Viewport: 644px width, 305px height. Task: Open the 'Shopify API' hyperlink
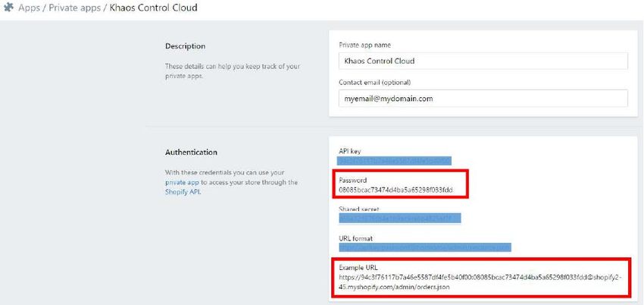183,192
